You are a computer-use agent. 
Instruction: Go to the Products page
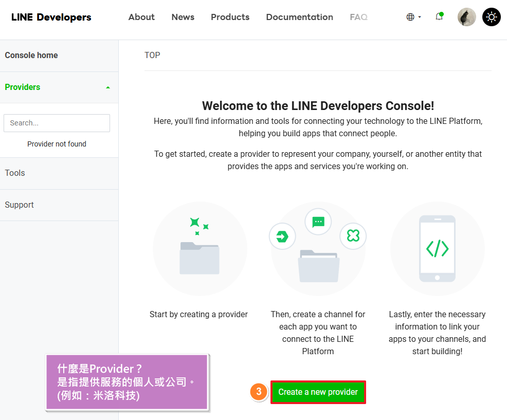click(x=230, y=17)
